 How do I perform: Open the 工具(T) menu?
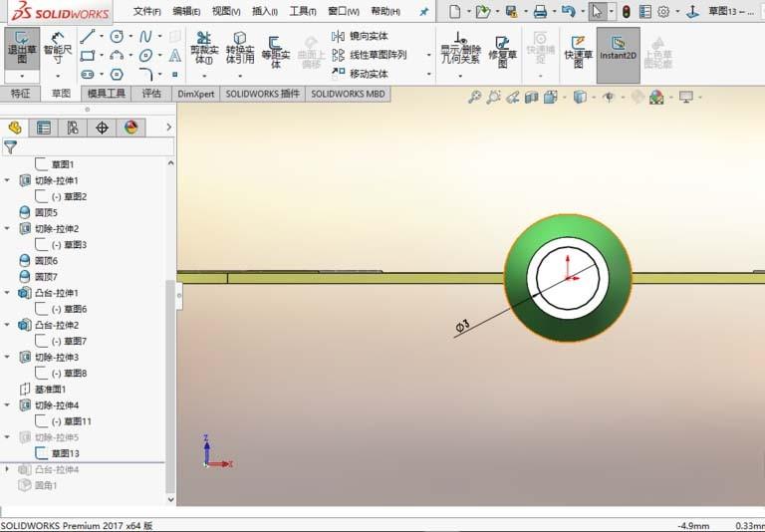pos(303,11)
